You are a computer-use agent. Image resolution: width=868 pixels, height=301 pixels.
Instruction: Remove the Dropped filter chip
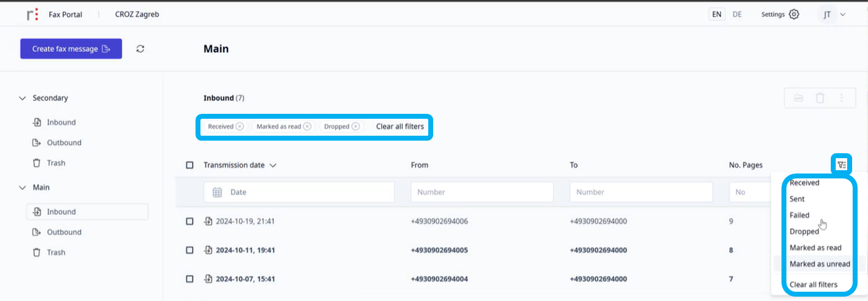(356, 126)
